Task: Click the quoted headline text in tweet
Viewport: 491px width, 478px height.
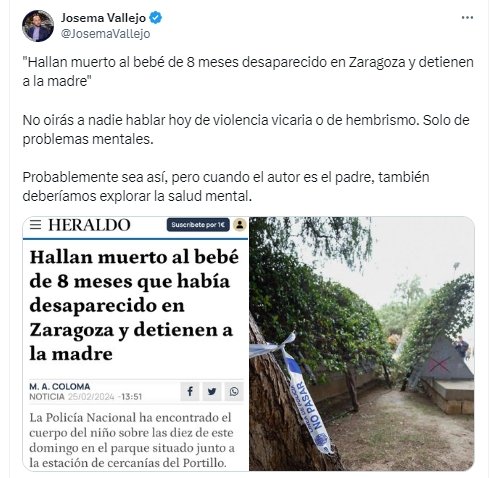Action: click(x=248, y=71)
